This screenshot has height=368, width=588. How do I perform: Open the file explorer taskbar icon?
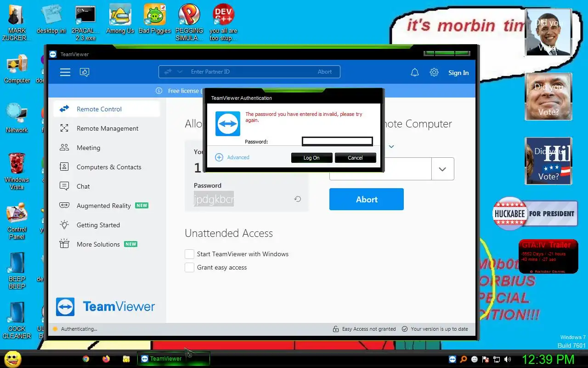126,359
